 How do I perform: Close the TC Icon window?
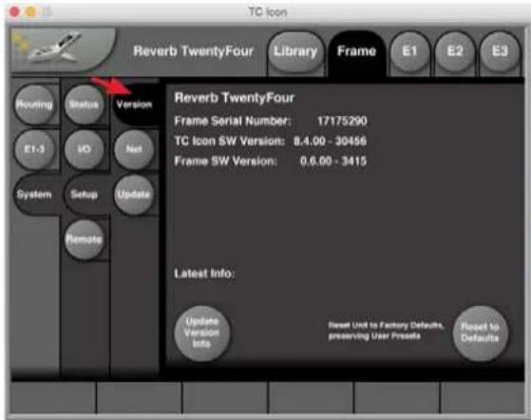click(x=14, y=12)
